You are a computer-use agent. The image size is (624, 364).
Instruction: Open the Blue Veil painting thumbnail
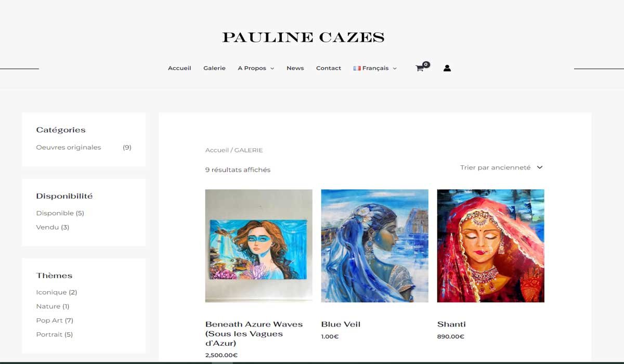click(375, 245)
